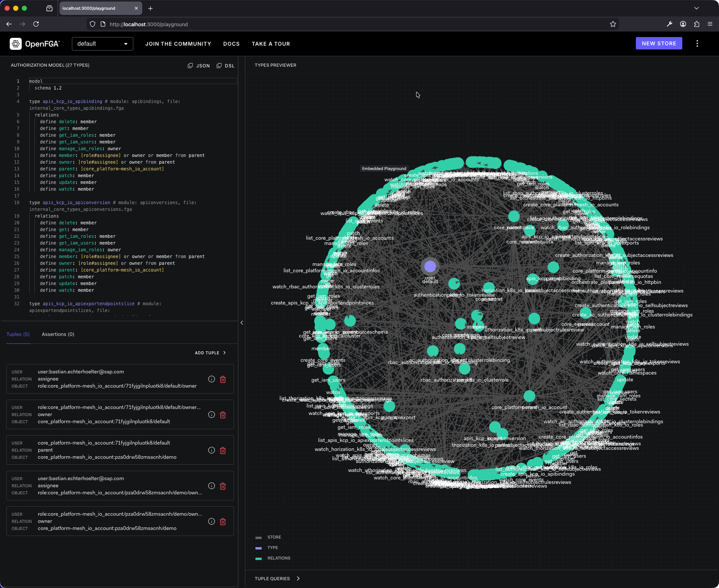Click the purple user type node

[430, 266]
